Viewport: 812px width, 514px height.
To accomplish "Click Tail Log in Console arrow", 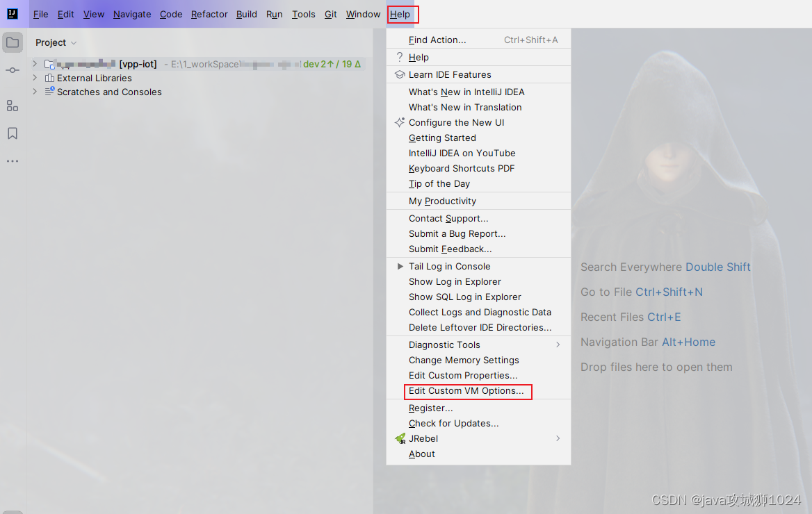I will pyautogui.click(x=400, y=266).
